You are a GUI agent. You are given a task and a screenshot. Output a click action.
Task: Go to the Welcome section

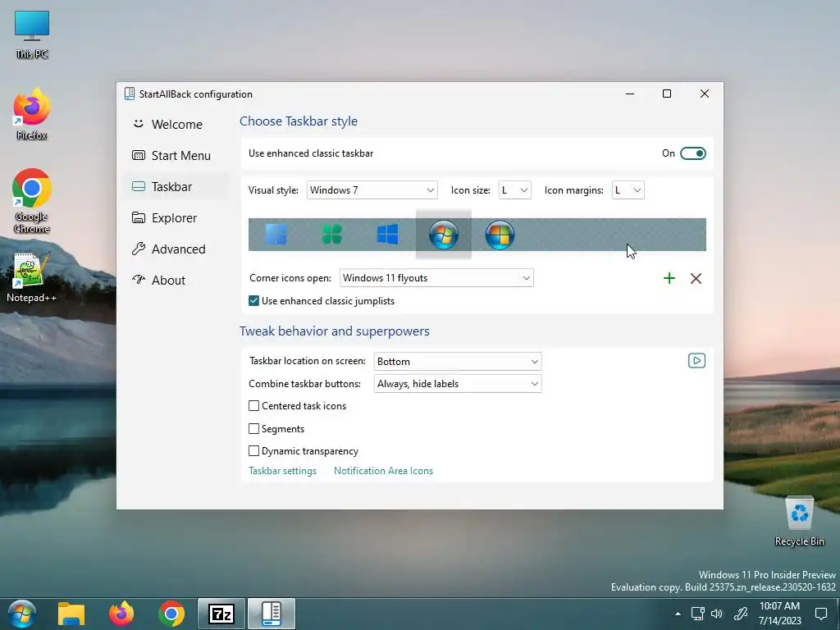coord(176,125)
